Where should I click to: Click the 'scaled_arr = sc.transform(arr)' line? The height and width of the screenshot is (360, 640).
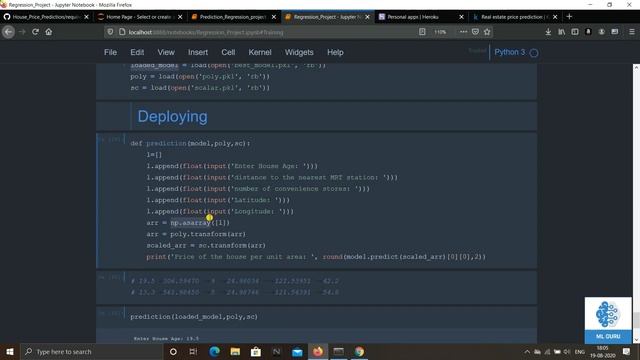click(x=206, y=245)
